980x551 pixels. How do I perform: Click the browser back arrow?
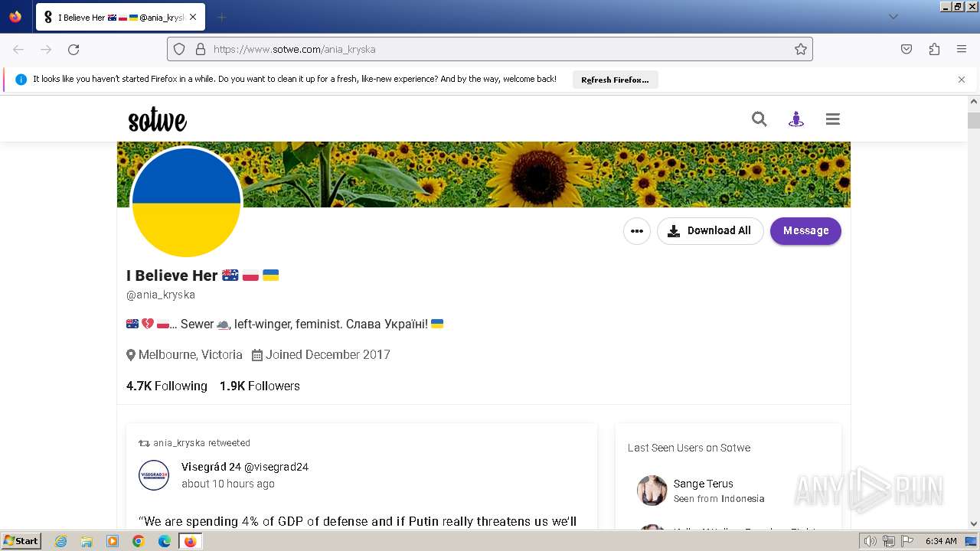click(x=18, y=49)
